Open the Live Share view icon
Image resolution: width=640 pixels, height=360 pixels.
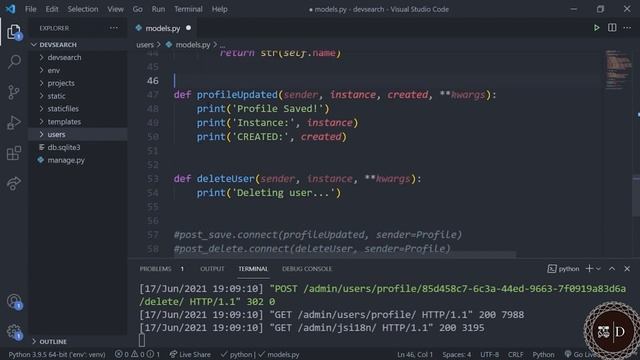[14, 183]
